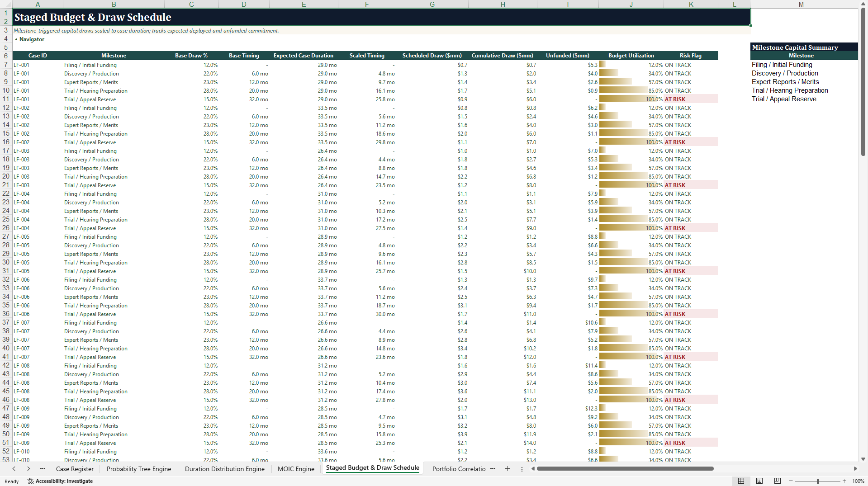Viewport: 868px width, 486px height.
Task: Click Risk Flag header cell
Action: tap(691, 56)
